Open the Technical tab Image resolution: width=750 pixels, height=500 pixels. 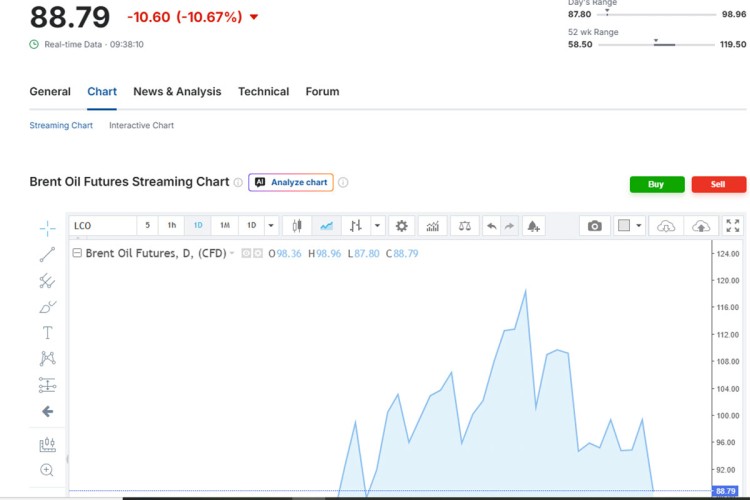(x=263, y=92)
